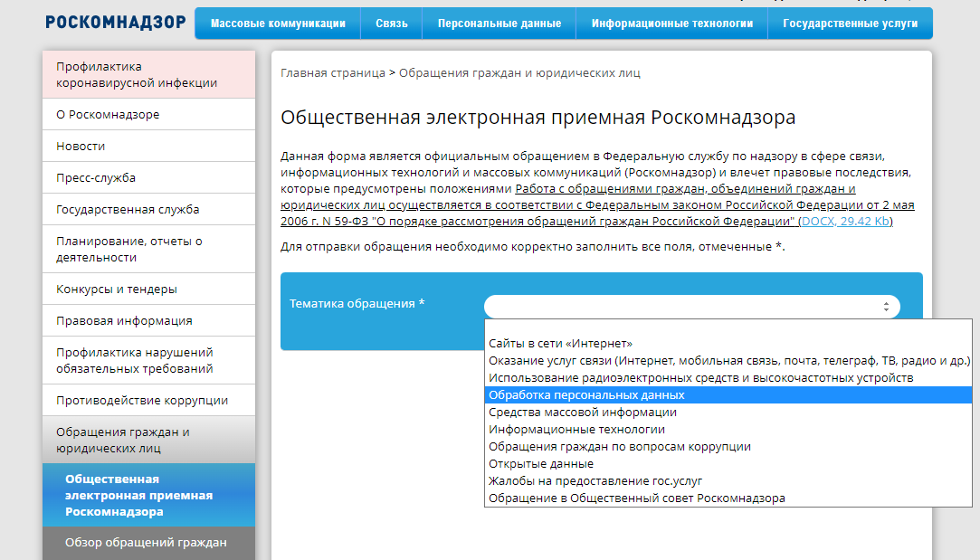Choose 'Жалобы на предоставление гос.услуг' option
Screen dimensions: 980x560
point(595,481)
